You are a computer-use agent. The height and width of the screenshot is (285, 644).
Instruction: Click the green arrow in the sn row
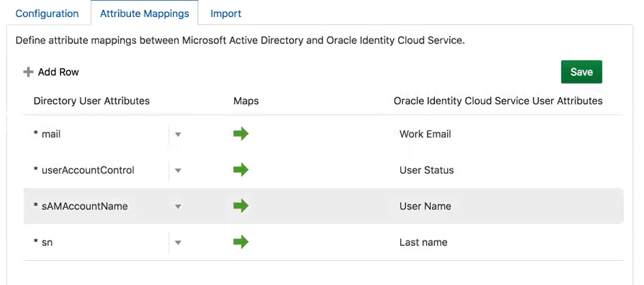[x=241, y=242]
